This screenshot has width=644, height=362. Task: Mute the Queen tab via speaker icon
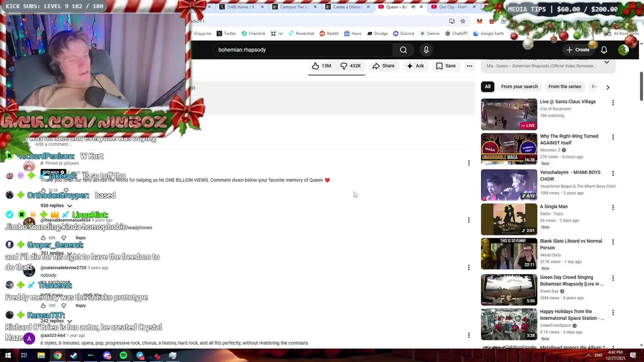tap(414, 7)
